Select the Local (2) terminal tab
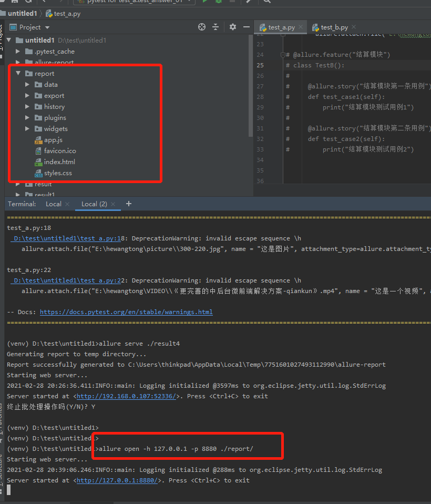This screenshot has width=431, height=504. tap(94, 204)
